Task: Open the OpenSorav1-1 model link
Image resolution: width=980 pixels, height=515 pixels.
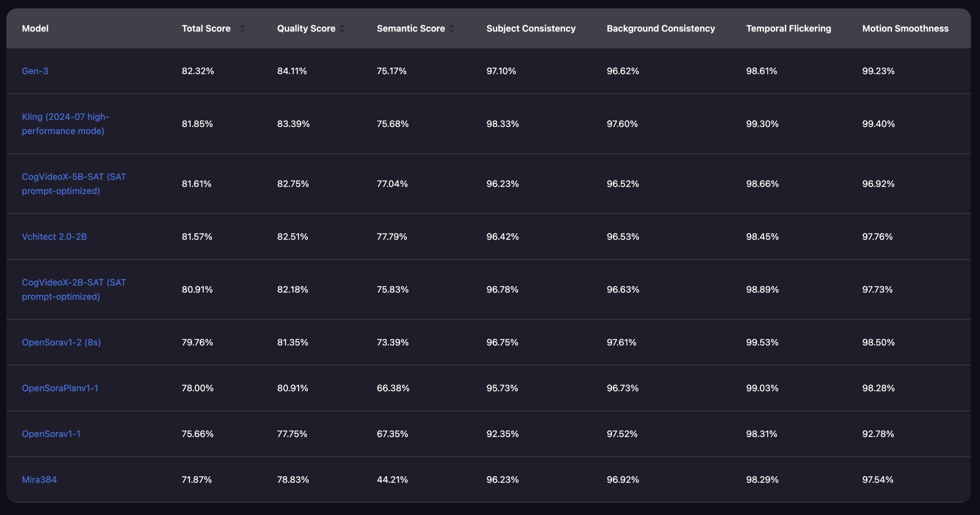Action: (51, 434)
